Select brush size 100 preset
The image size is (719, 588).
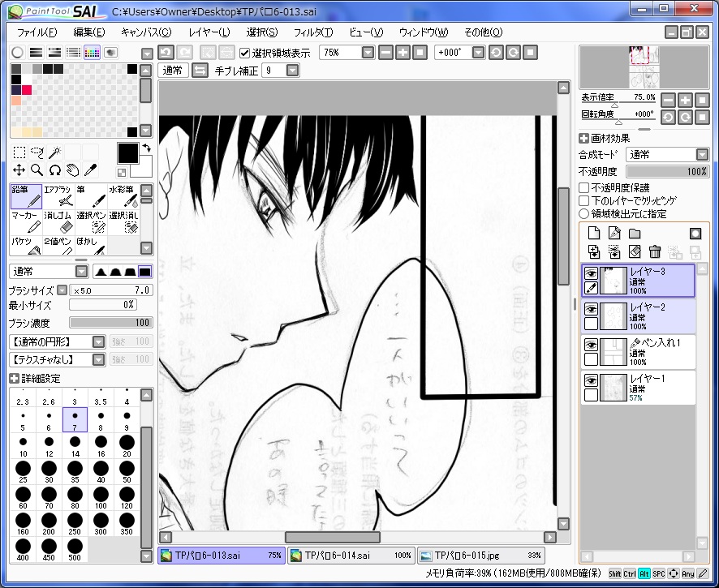(x=101, y=498)
